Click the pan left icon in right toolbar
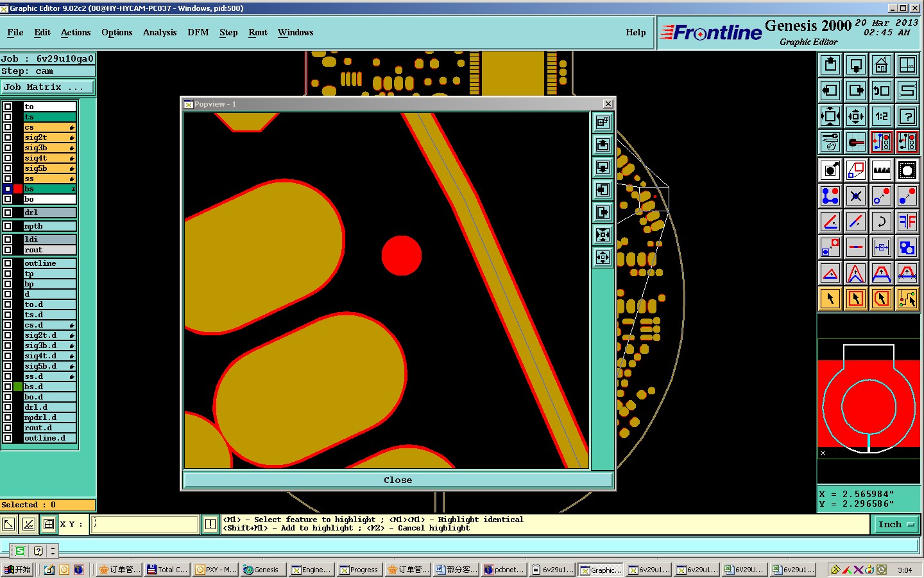The image size is (924, 578). tap(830, 91)
